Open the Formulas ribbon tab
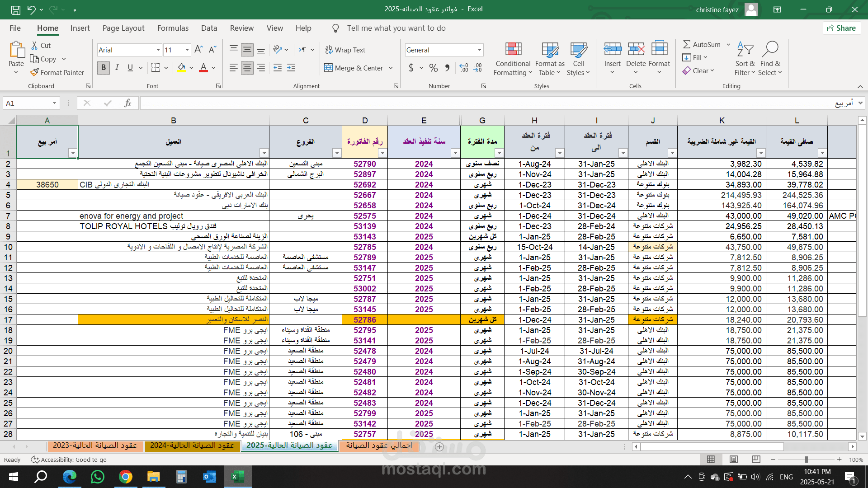 coord(173,28)
